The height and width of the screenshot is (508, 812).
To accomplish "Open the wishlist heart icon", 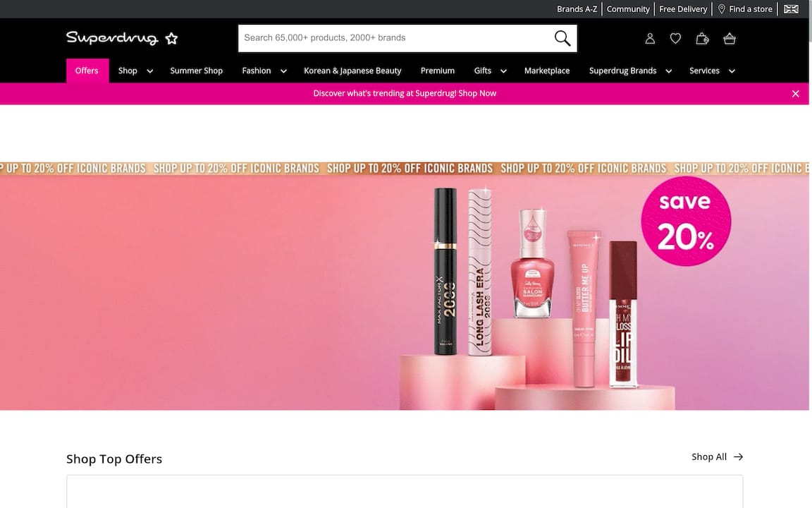I will tap(675, 38).
